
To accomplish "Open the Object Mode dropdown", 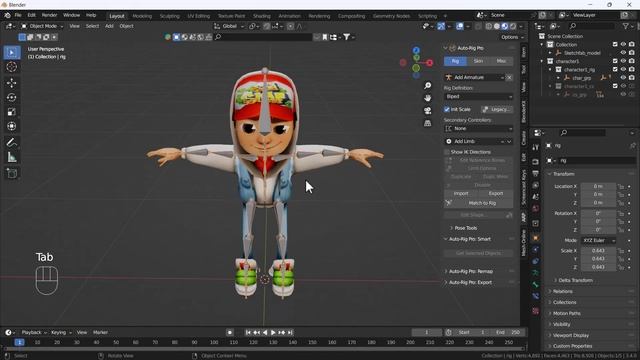I will click(x=42, y=26).
